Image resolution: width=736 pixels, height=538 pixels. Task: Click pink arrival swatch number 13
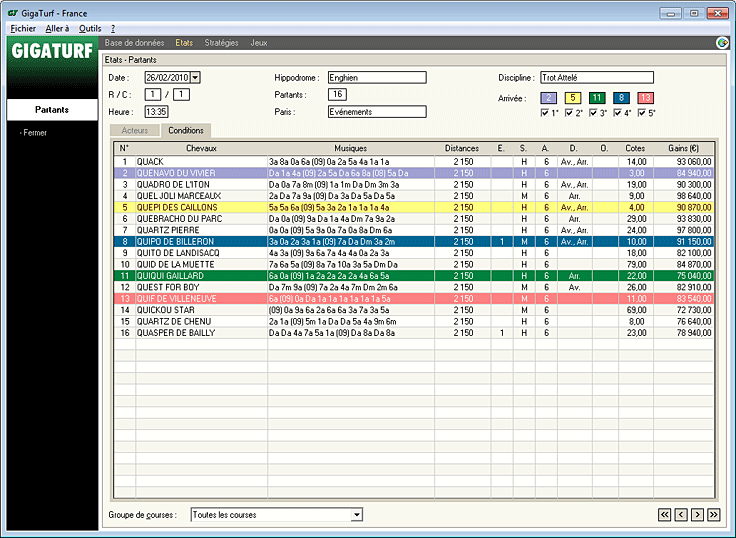point(645,98)
